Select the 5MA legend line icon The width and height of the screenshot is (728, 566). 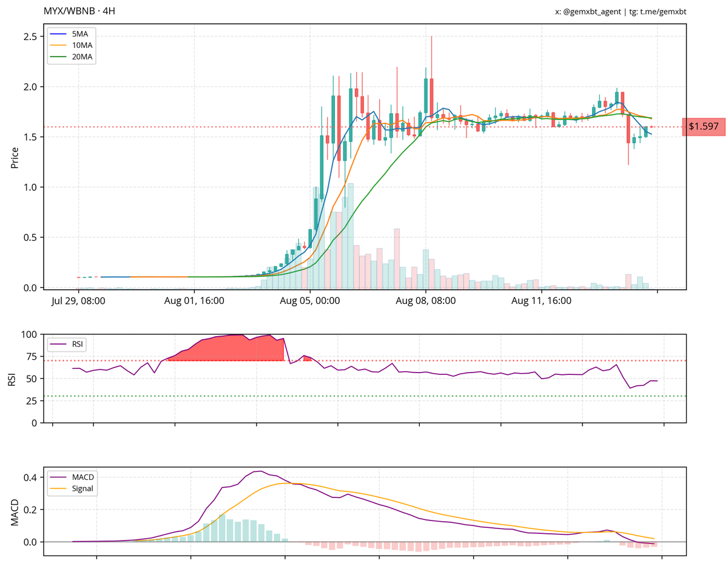(58, 35)
